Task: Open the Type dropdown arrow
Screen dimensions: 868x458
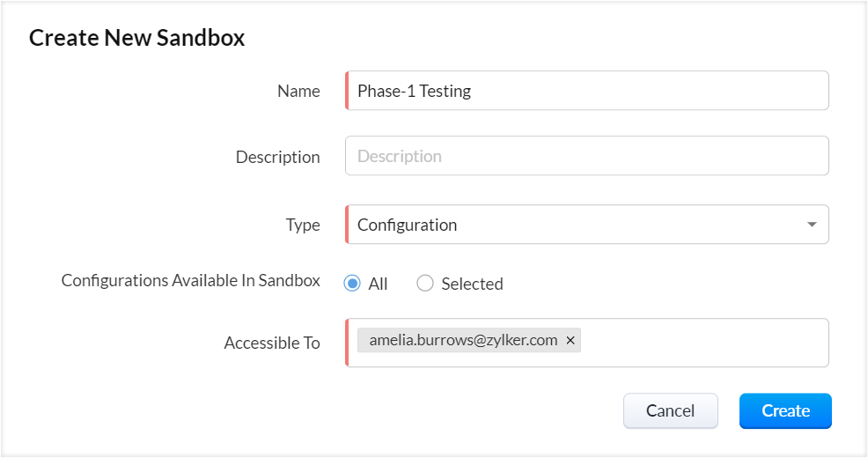Action: click(x=811, y=225)
